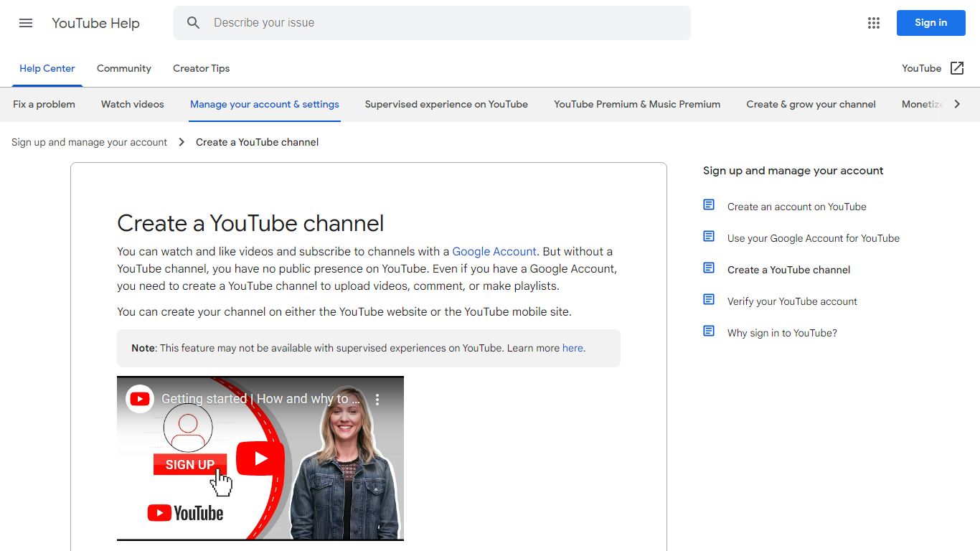Click the YouTube link in header
Screen dimensions: 980x551
pos(921,68)
